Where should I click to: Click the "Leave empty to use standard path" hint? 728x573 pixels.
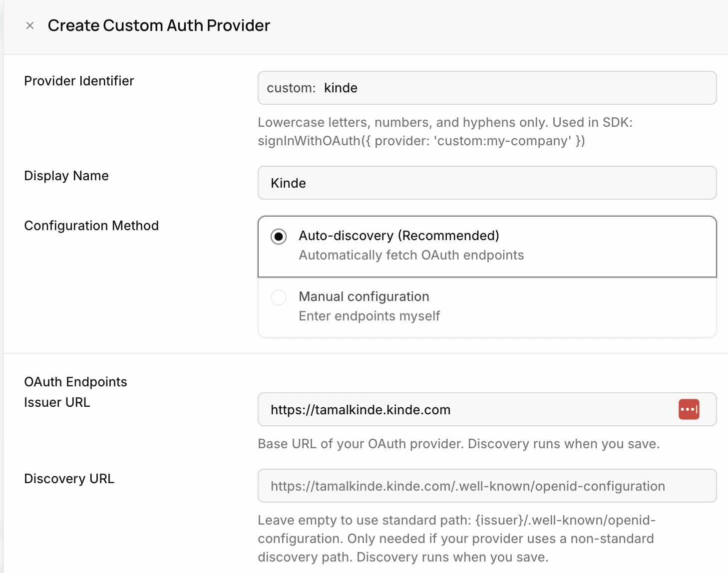[x=457, y=539]
